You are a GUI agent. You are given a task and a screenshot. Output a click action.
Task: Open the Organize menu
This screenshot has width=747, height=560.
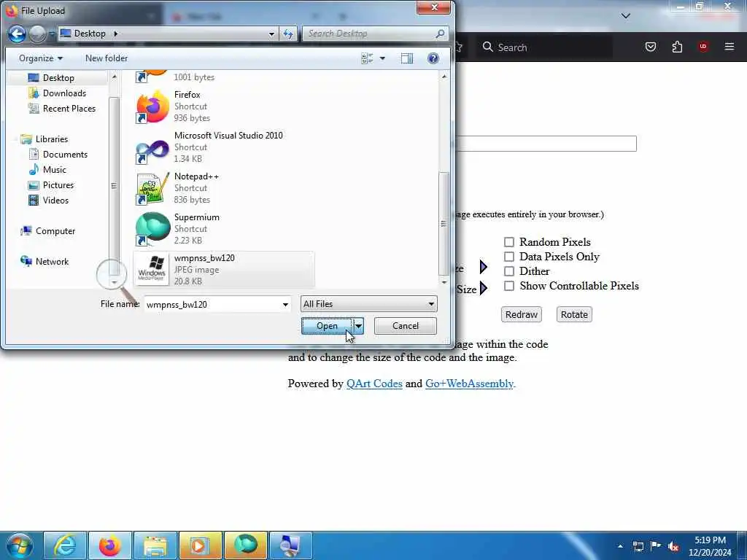pyautogui.click(x=41, y=58)
